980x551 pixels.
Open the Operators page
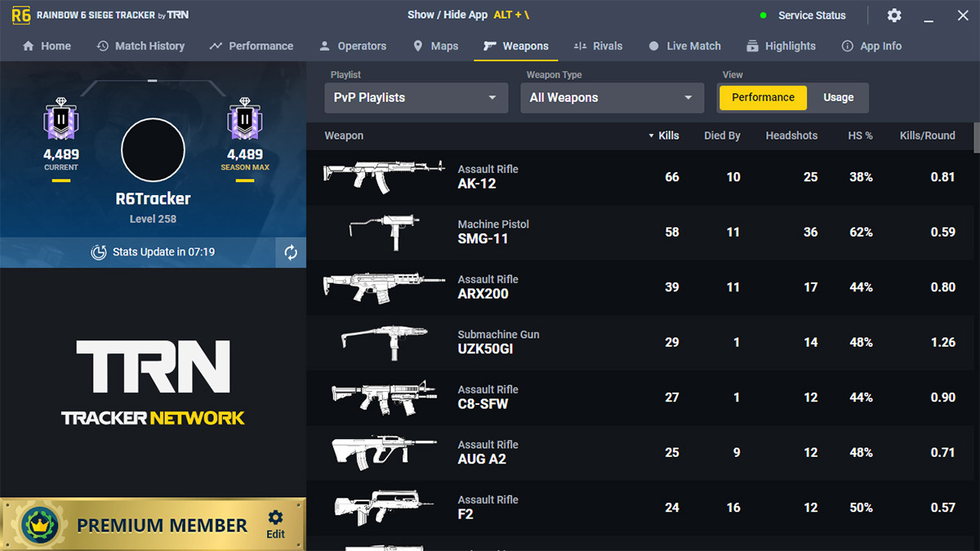click(352, 46)
